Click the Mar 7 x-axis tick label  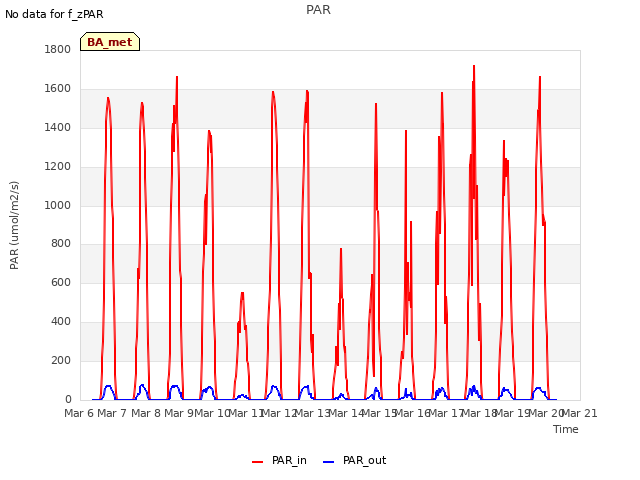click(112, 413)
